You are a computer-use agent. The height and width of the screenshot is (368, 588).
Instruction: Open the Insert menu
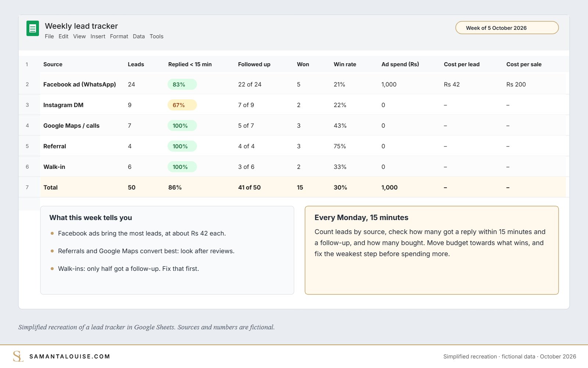(x=98, y=36)
